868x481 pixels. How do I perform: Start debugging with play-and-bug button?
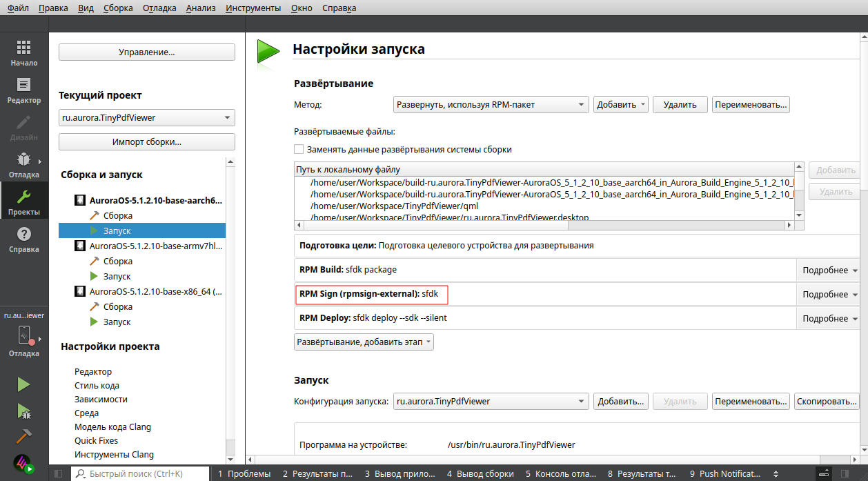pyautogui.click(x=24, y=411)
